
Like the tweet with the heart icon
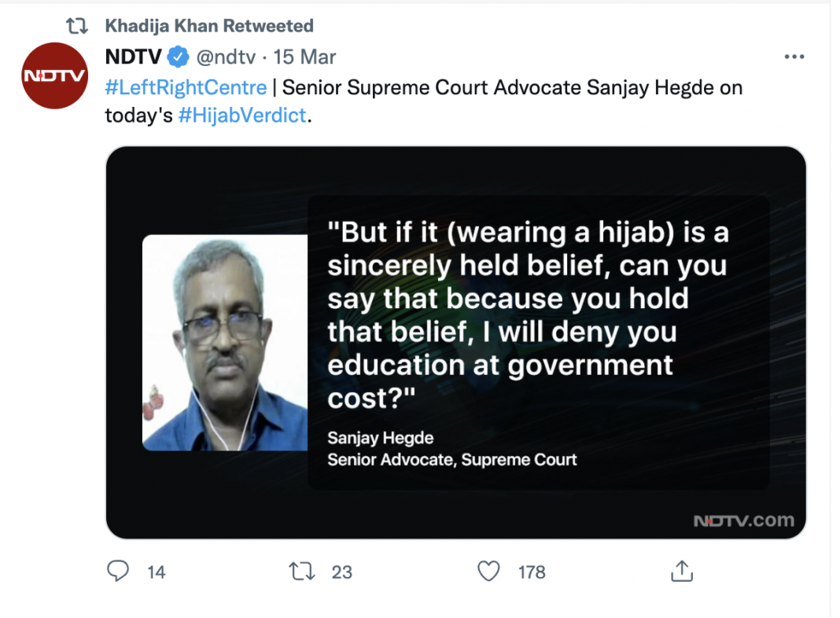[489, 572]
